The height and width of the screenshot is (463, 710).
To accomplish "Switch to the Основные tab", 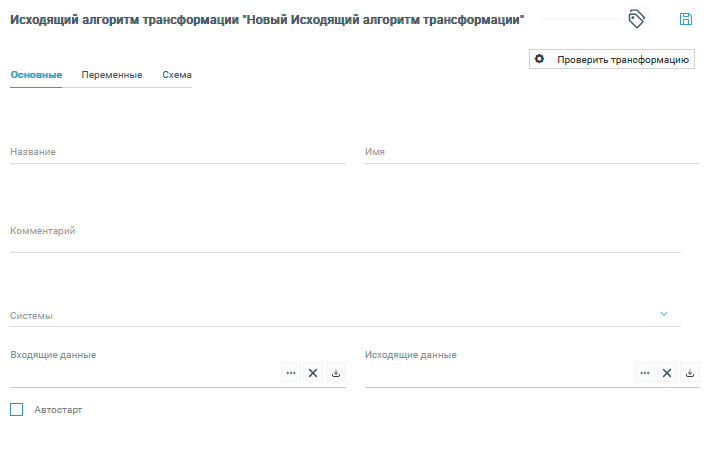I will (36, 75).
